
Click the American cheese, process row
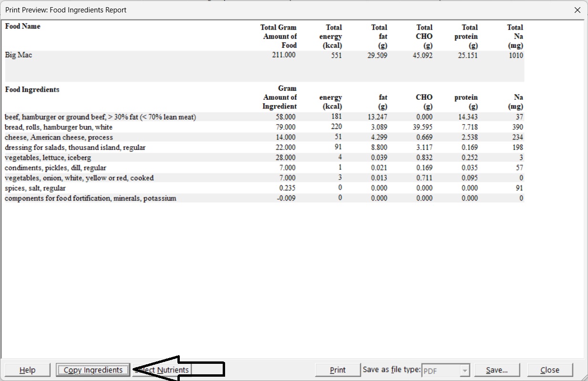click(59, 138)
